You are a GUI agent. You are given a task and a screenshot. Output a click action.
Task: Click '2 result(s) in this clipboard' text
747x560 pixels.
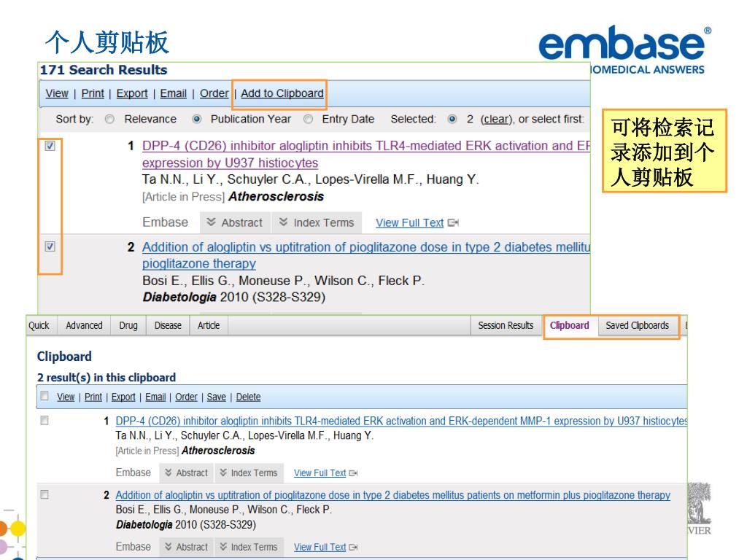[107, 378]
